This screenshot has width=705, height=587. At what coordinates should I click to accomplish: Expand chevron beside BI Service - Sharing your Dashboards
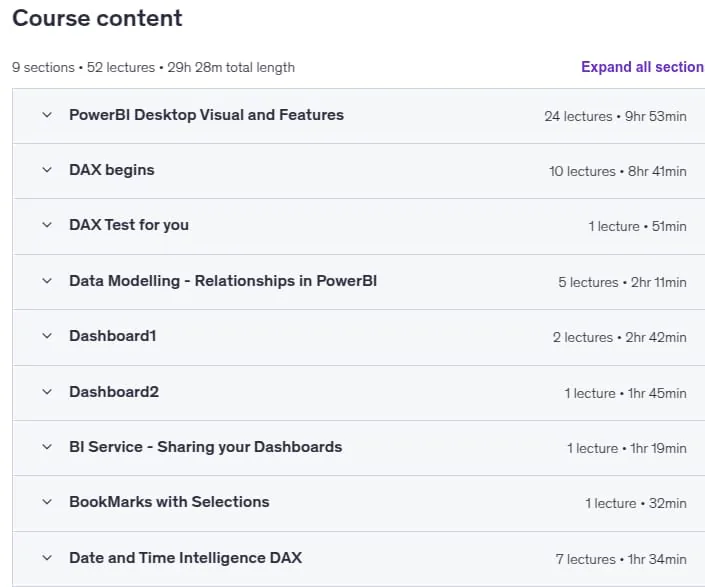[47, 447]
